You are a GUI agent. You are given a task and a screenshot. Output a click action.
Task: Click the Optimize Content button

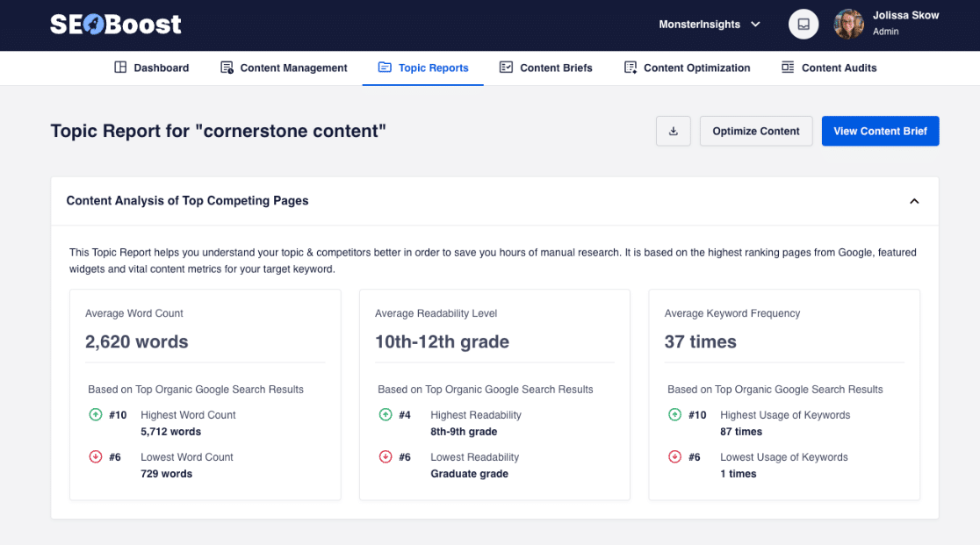click(755, 130)
